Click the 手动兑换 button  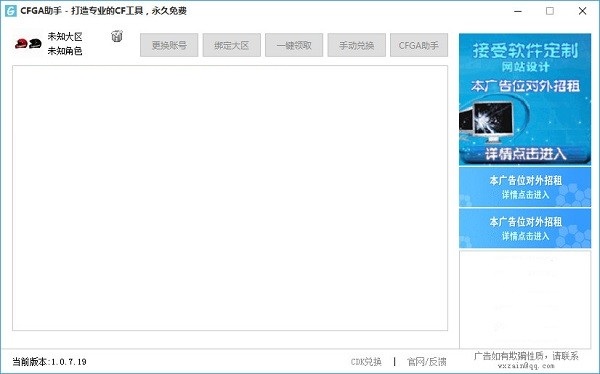[356, 45]
